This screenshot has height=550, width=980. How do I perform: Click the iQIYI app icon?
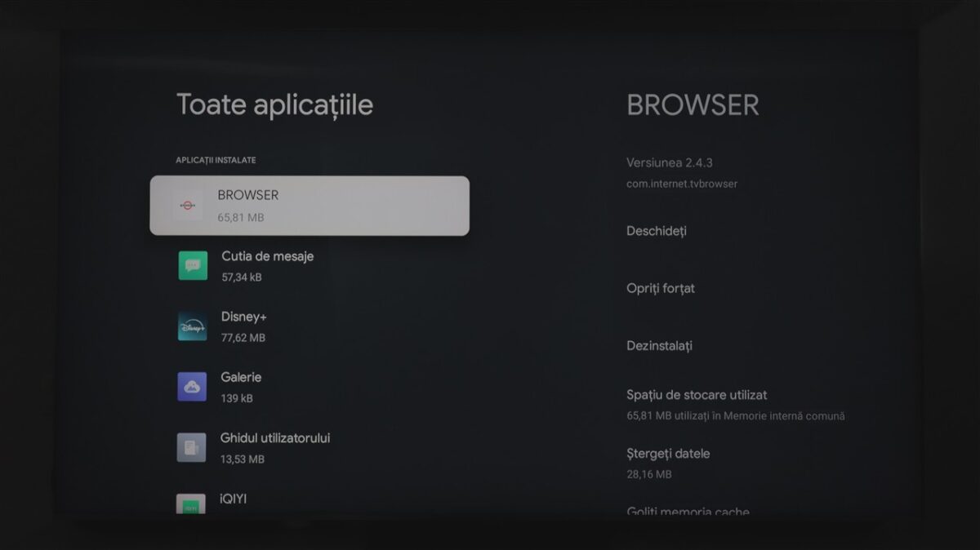191,503
